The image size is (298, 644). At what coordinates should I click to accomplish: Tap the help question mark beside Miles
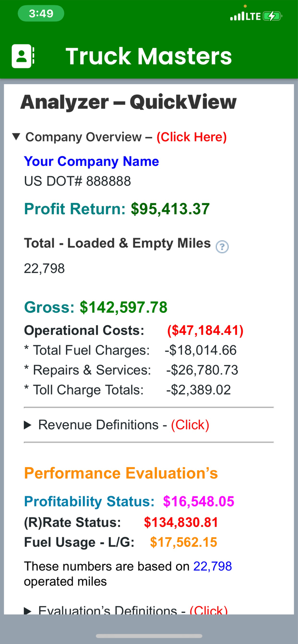[x=222, y=247]
